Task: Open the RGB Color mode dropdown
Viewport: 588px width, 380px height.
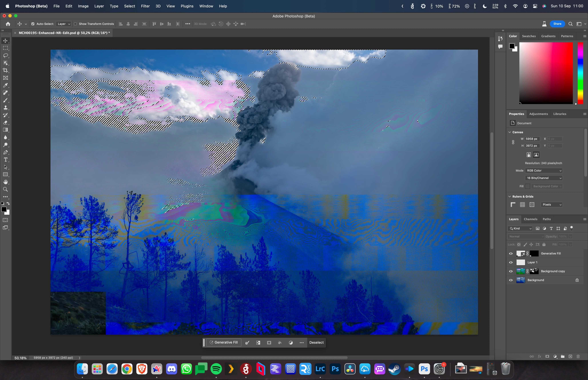Action: (x=544, y=171)
